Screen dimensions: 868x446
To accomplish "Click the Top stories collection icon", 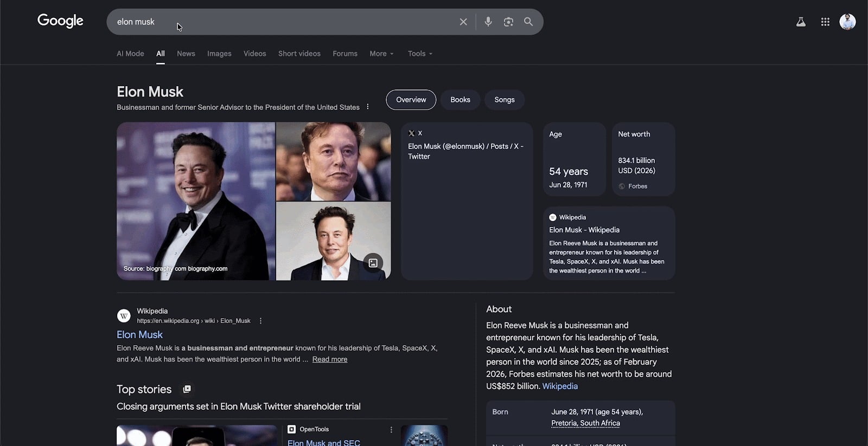I will 187,389.
